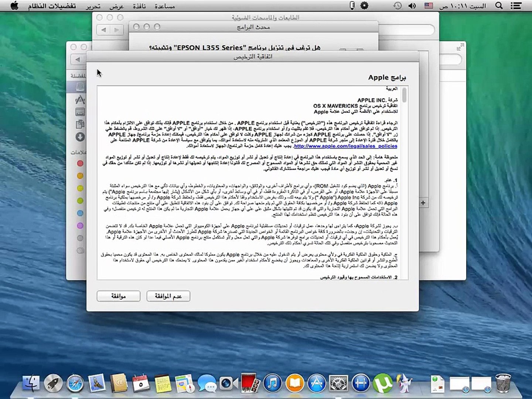Open Spotlight search icon

(499, 6)
